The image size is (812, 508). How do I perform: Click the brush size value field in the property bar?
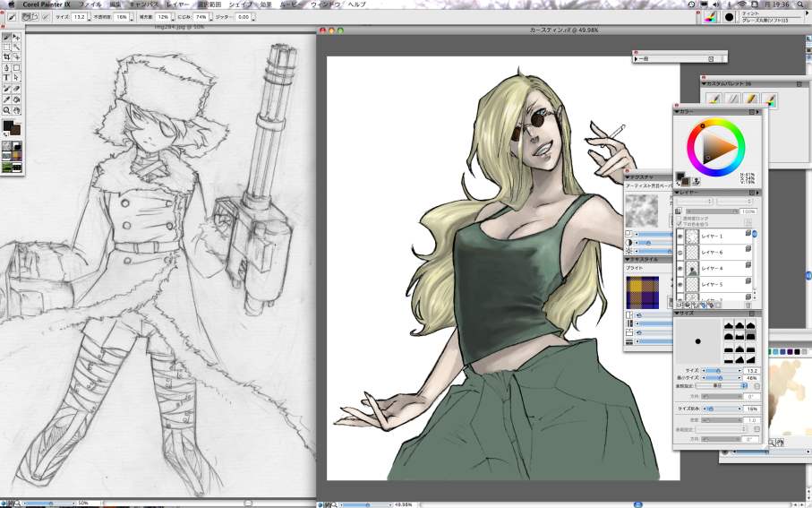[79, 17]
